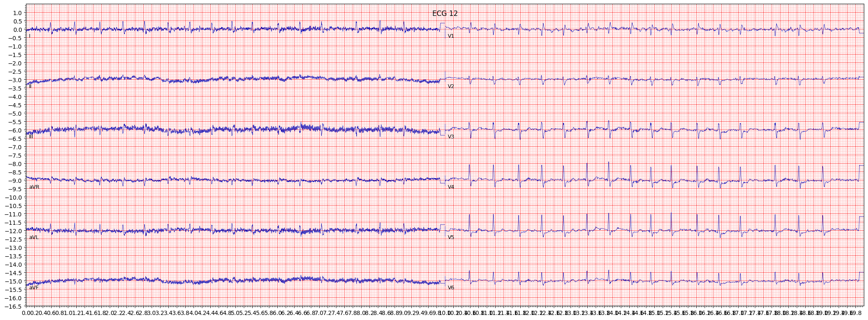Click the −2.0 y-axis tick label
Image resolution: width=868 pixels, height=320 pixels.
click(15, 63)
